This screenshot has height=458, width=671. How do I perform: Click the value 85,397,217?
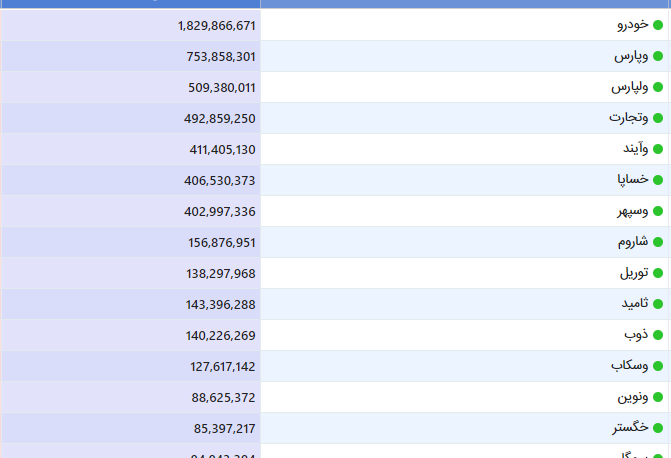(x=225, y=428)
